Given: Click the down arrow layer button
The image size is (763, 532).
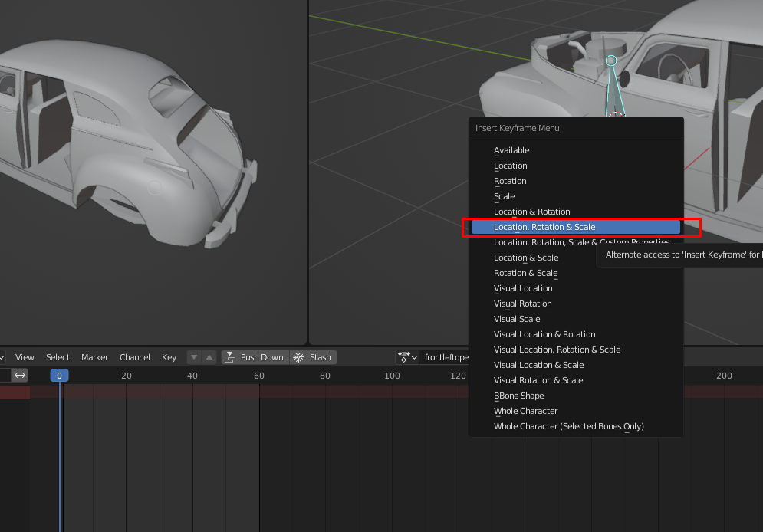Looking at the screenshot, I should click(193, 357).
